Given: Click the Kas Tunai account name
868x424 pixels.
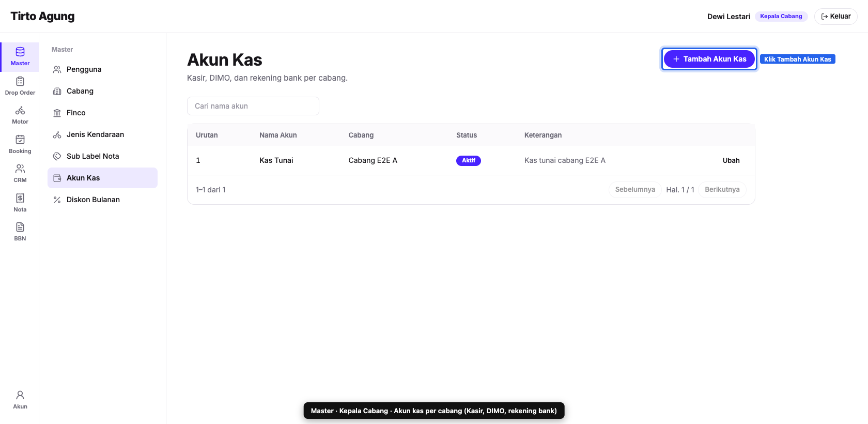Looking at the screenshot, I should tap(276, 160).
